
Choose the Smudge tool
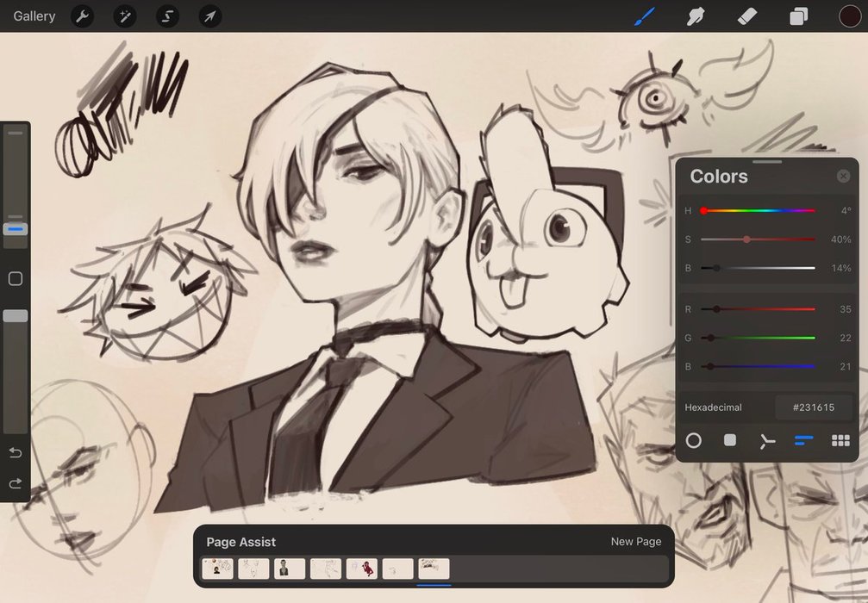696,16
